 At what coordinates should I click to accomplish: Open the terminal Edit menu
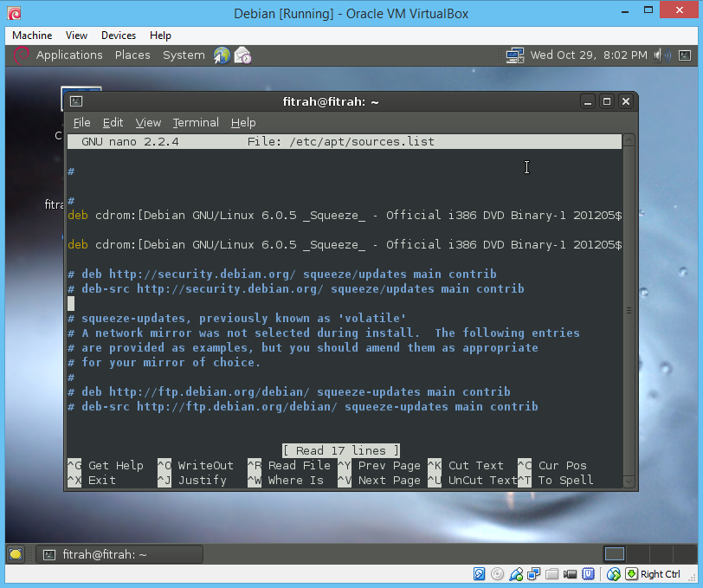[113, 122]
